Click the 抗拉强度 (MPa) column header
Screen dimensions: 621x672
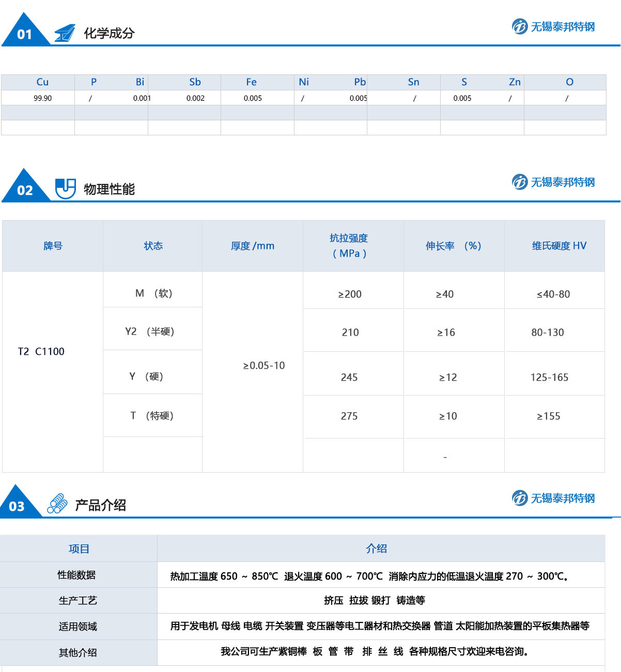pyautogui.click(x=349, y=246)
